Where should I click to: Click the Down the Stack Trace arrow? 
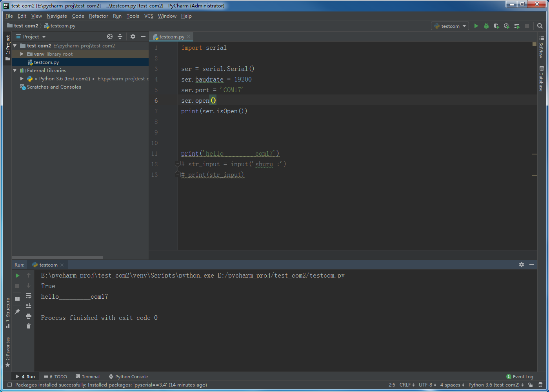tap(29, 285)
